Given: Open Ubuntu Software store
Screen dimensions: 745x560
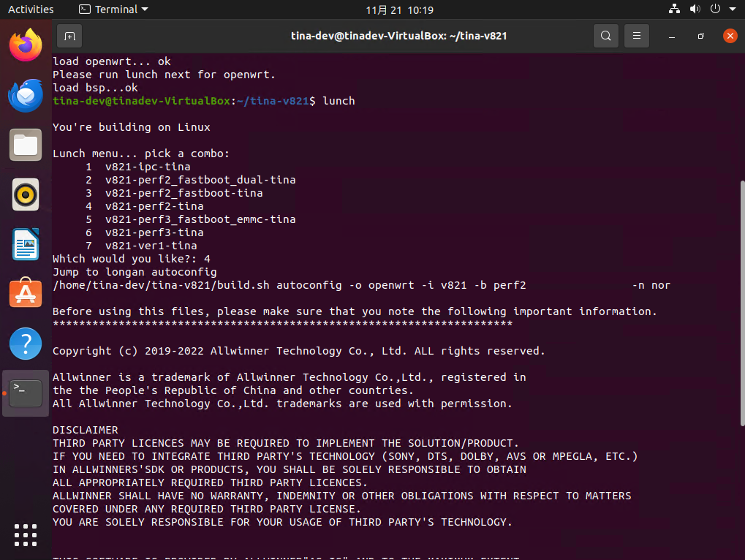Looking at the screenshot, I should (x=26, y=293).
